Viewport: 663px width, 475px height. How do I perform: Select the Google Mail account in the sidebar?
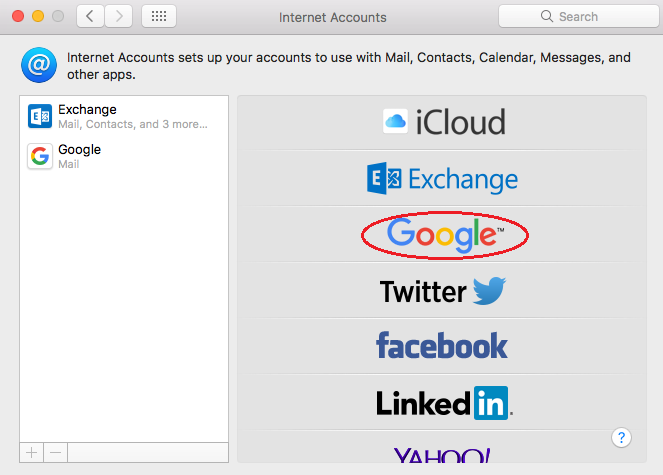(124, 156)
